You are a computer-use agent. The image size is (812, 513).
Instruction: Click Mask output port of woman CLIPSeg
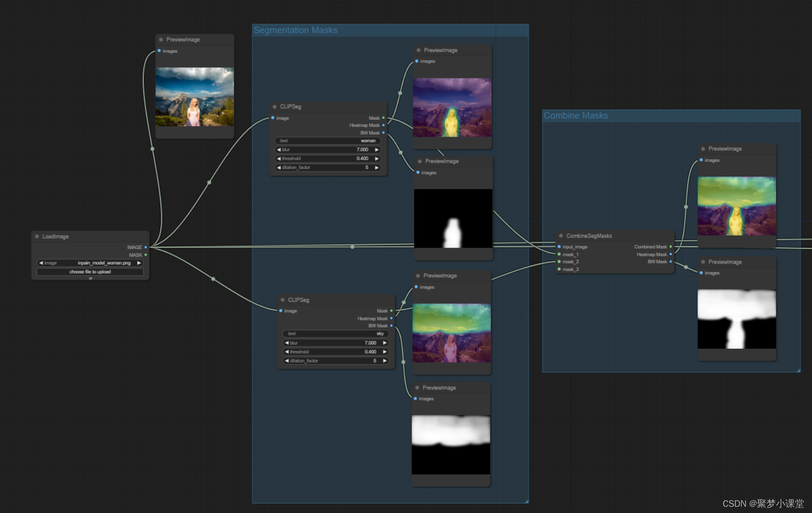click(383, 118)
